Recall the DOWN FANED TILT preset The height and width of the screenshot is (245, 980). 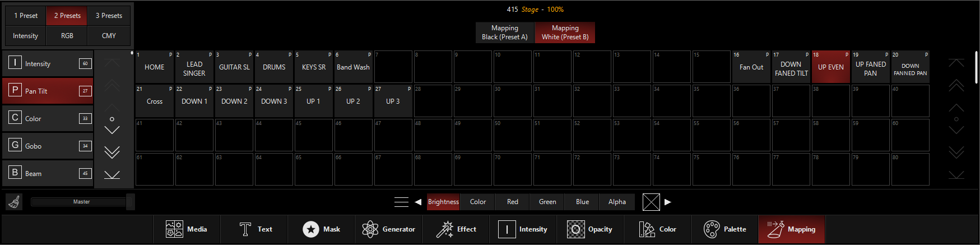pyautogui.click(x=791, y=67)
